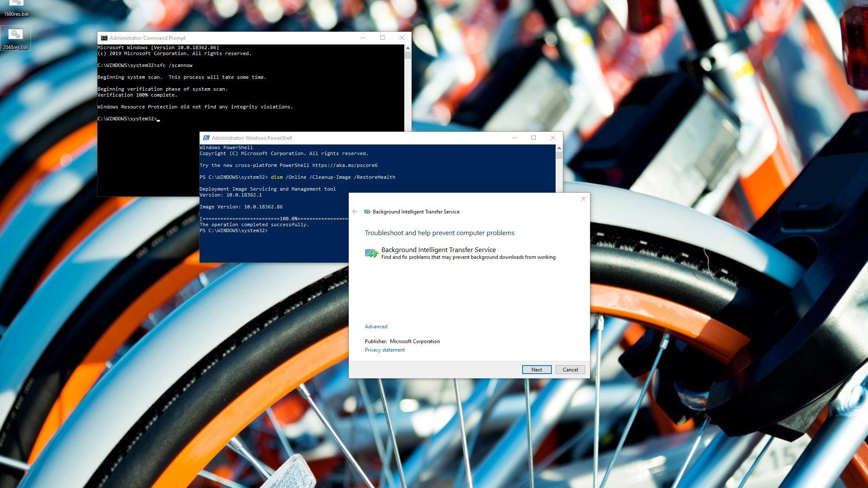Click the PowerShell scrollbar up arrow
868x488 pixels.
tap(559, 148)
